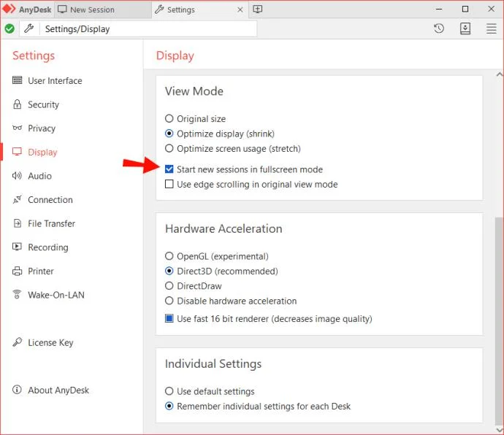Open Wake-On-LAN settings

56,295
